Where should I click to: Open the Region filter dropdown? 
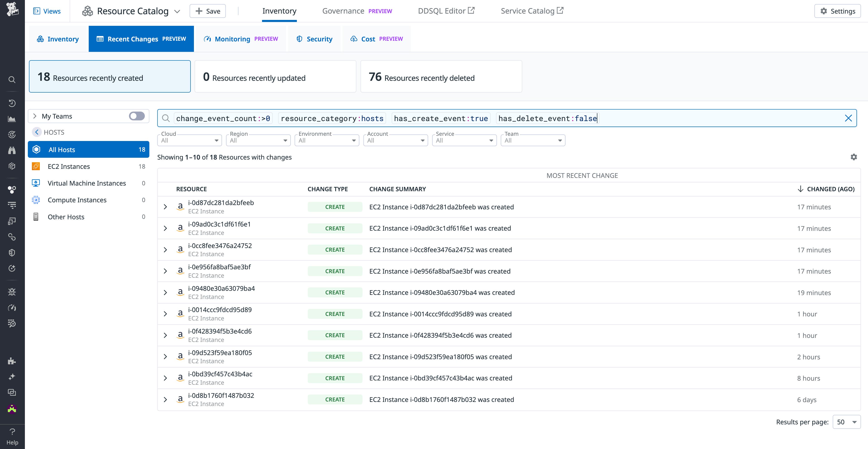coord(258,140)
